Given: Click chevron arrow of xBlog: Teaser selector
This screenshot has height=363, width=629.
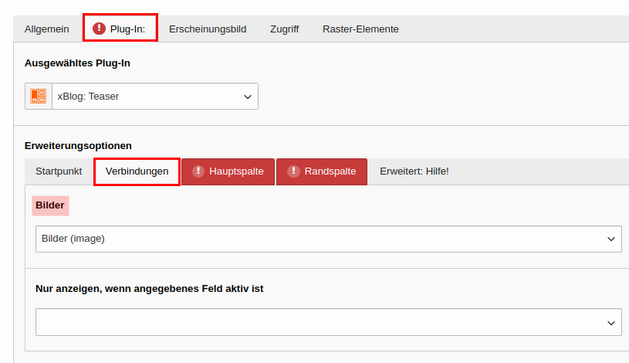Looking at the screenshot, I should 248,97.
